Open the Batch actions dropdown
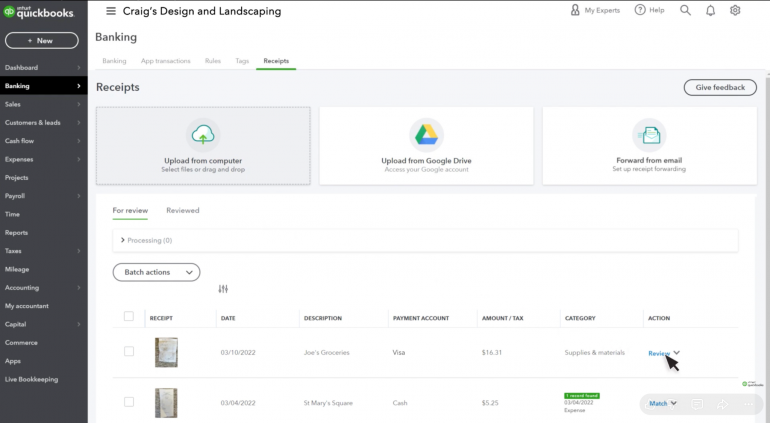The height and width of the screenshot is (423, 770). (156, 272)
